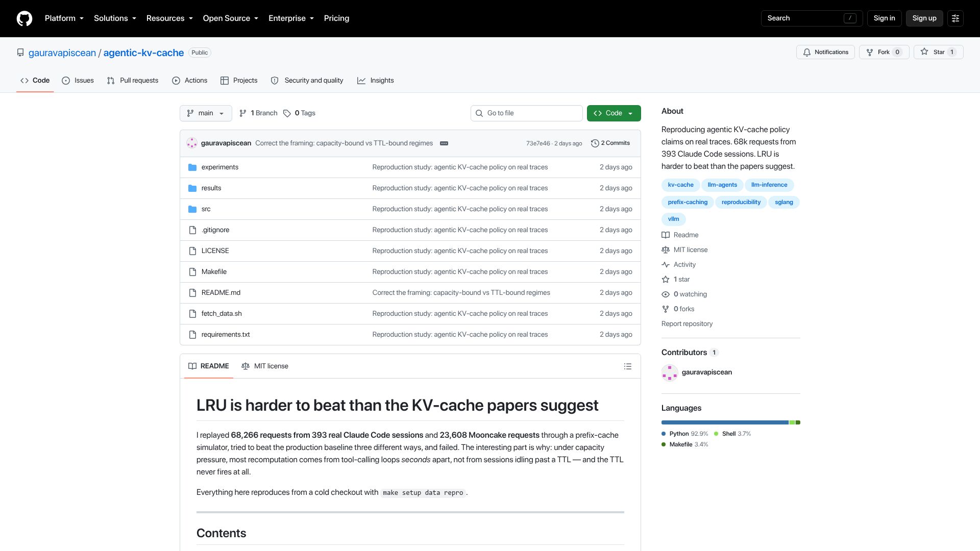Open the 2 Commits history
The height and width of the screenshot is (551, 980).
pyautogui.click(x=610, y=143)
